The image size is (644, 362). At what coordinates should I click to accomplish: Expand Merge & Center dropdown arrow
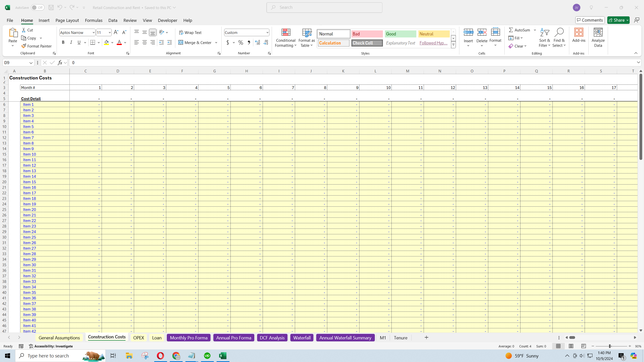click(216, 42)
